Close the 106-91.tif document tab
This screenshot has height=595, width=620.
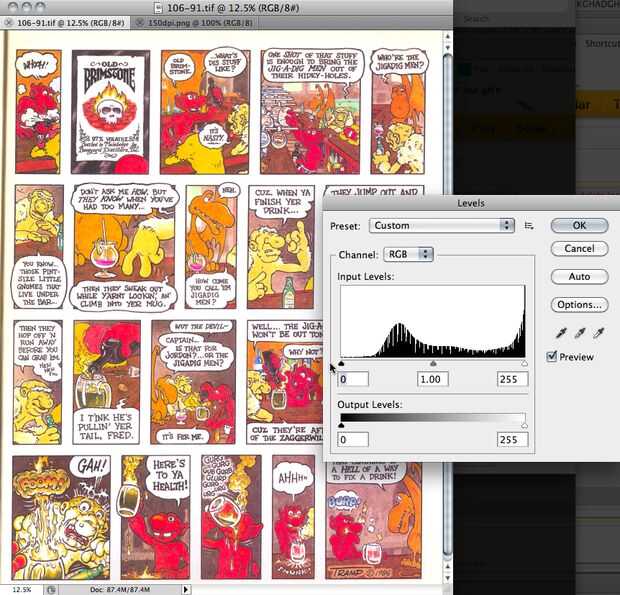coord(9,23)
